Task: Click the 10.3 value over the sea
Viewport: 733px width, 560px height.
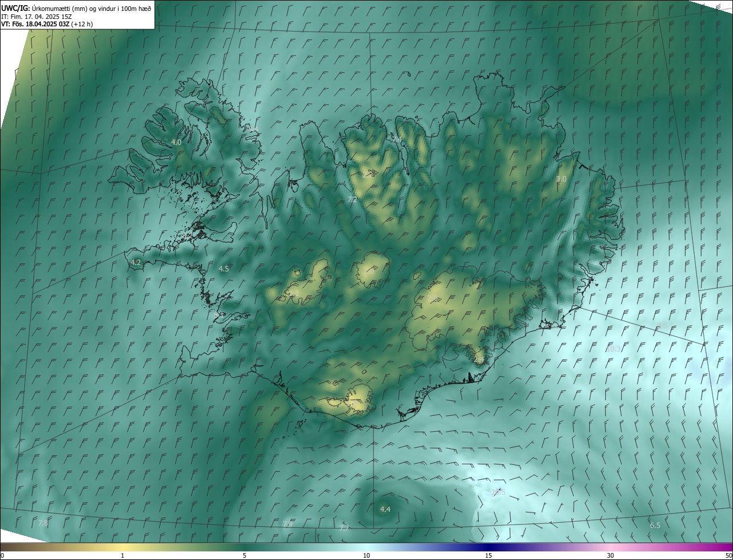Action: point(613,349)
